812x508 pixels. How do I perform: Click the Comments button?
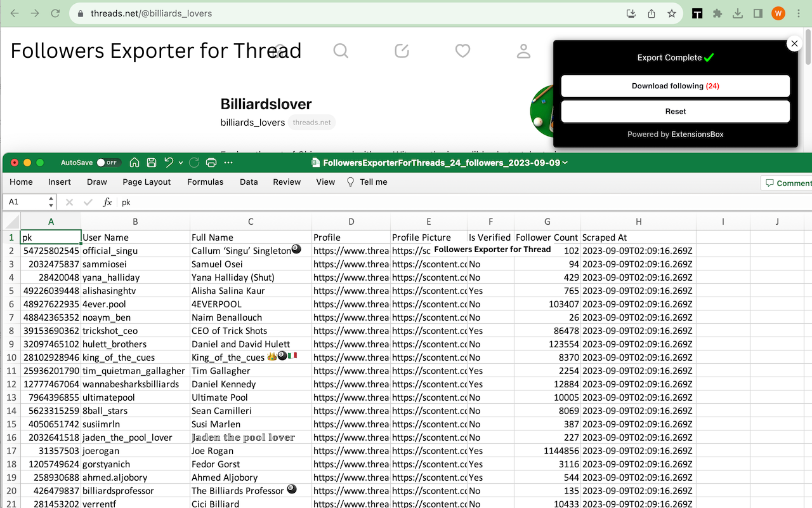[x=787, y=183]
